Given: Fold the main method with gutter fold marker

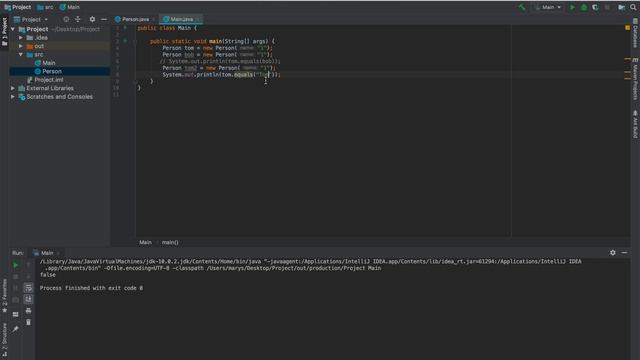Looking at the screenshot, I should (135, 41).
